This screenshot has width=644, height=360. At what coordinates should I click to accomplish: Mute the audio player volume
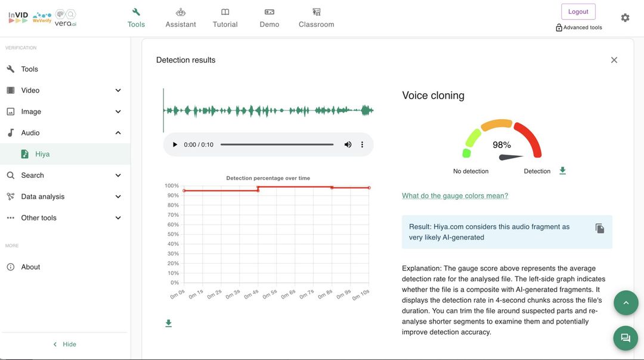pos(348,144)
